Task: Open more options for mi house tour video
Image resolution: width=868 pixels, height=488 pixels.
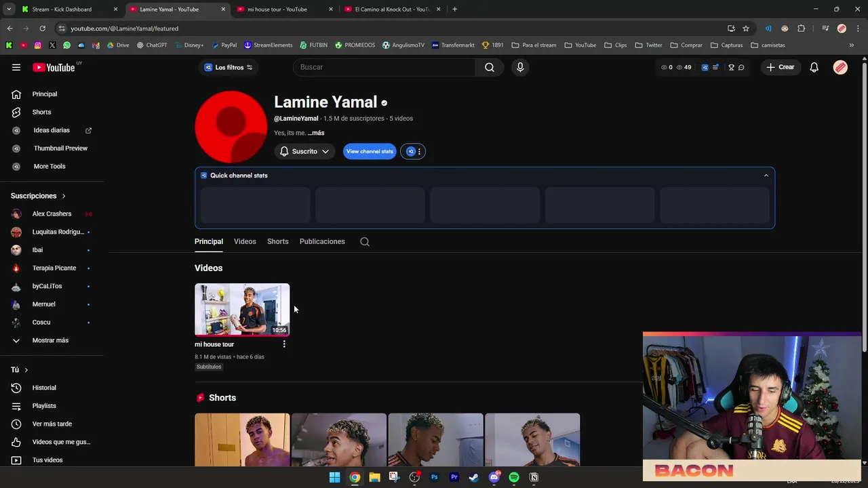Action: click(x=284, y=344)
